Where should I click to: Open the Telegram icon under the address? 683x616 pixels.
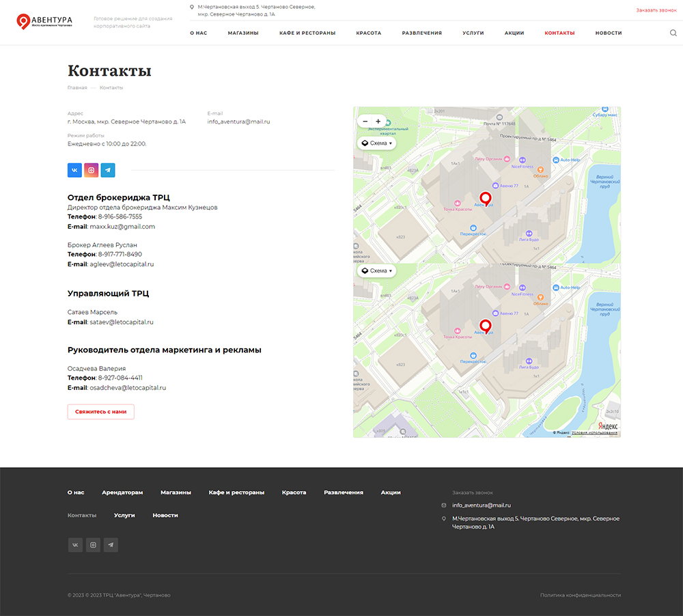[x=108, y=170]
